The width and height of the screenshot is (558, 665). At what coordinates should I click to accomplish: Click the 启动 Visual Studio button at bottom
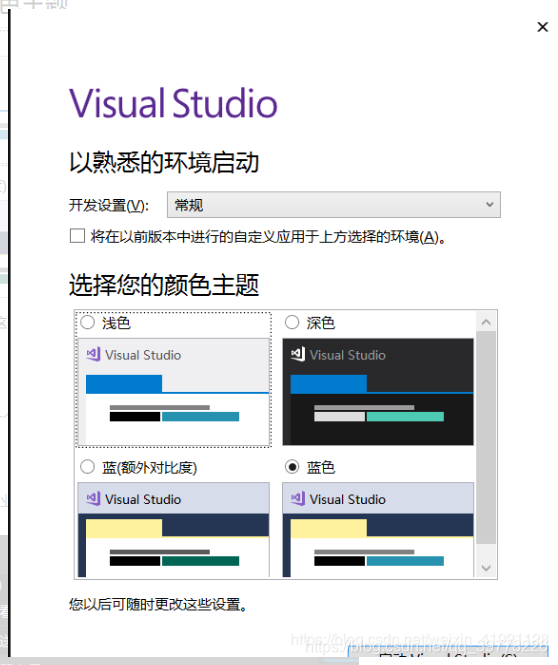[x=447, y=654]
